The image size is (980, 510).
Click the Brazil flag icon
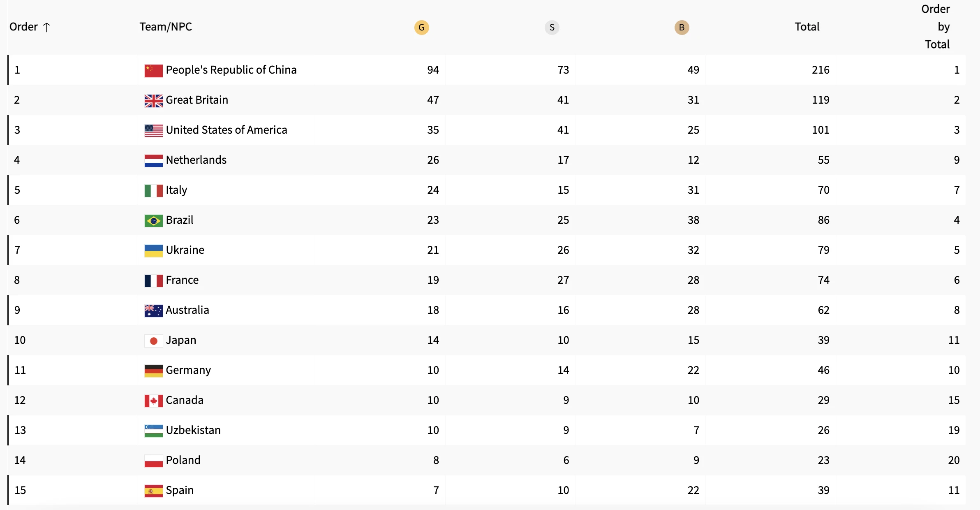pos(153,221)
